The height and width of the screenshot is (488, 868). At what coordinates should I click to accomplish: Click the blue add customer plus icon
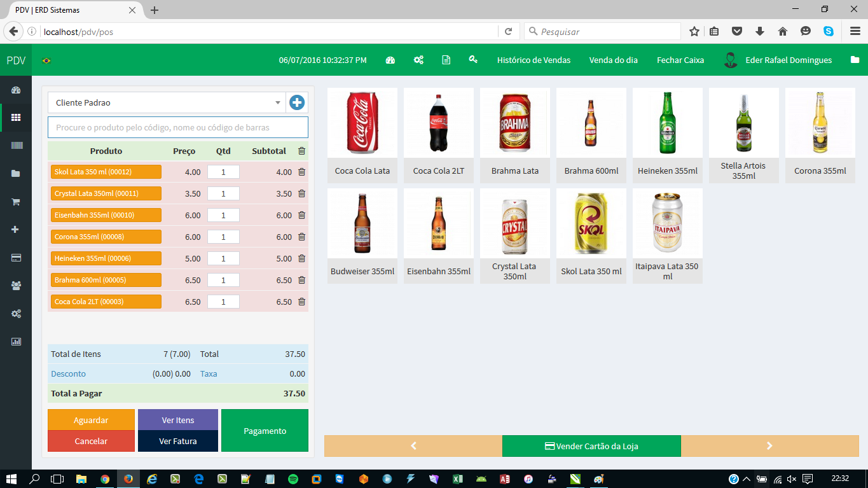point(296,102)
